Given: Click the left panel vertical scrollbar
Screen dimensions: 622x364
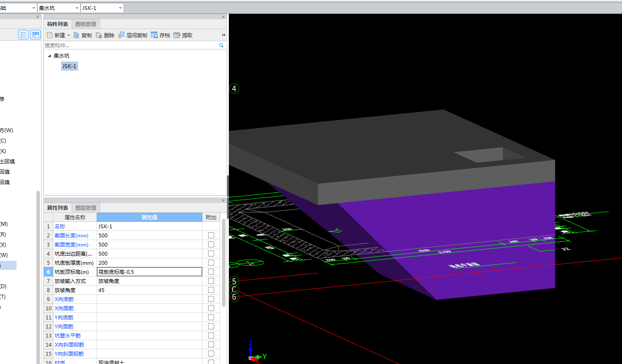Looking at the screenshot, I should pyautogui.click(x=38, y=277).
